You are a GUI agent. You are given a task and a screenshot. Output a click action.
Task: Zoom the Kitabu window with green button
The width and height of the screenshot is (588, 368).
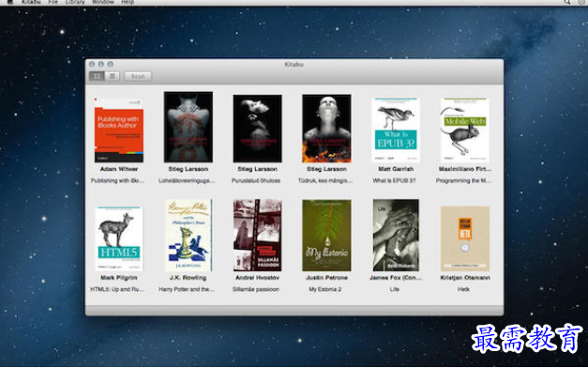coord(111,64)
